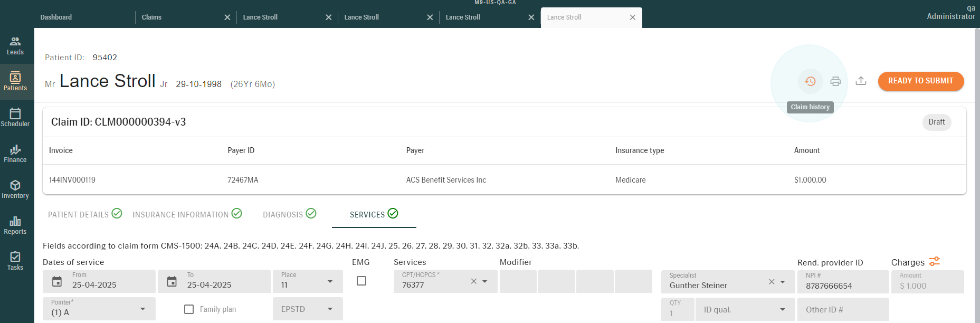Open calendar for To date
The width and height of the screenshot is (980, 323).
[x=172, y=282]
